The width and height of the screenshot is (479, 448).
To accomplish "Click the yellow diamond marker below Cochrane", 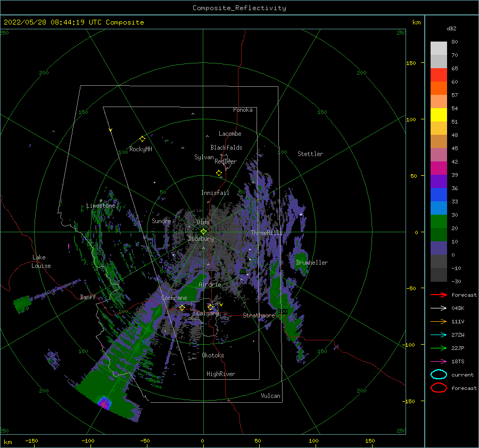I will [x=183, y=308].
